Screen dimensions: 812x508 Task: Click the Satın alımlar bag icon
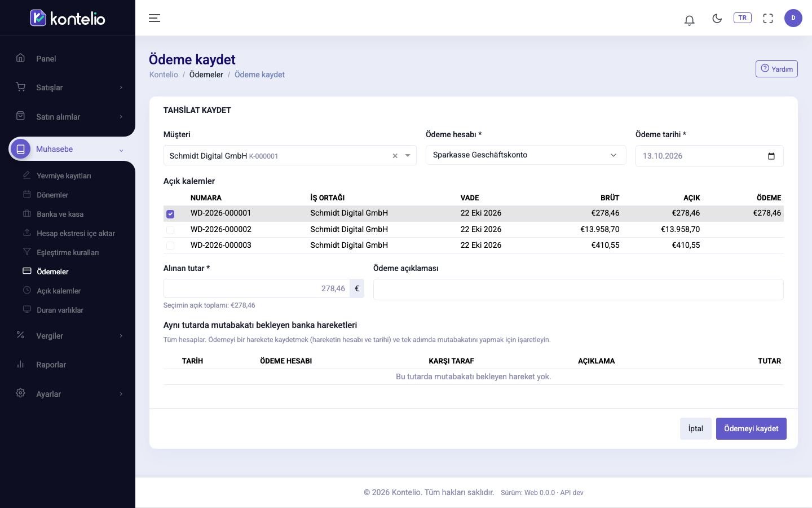click(20, 116)
